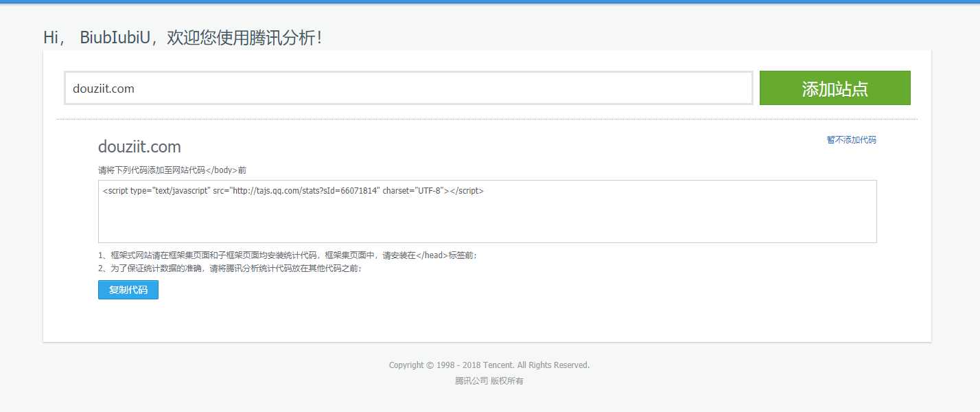980x412 pixels.
Task: Click the Copyright 1998 - 2018 Tencent text
Action: coord(489,365)
